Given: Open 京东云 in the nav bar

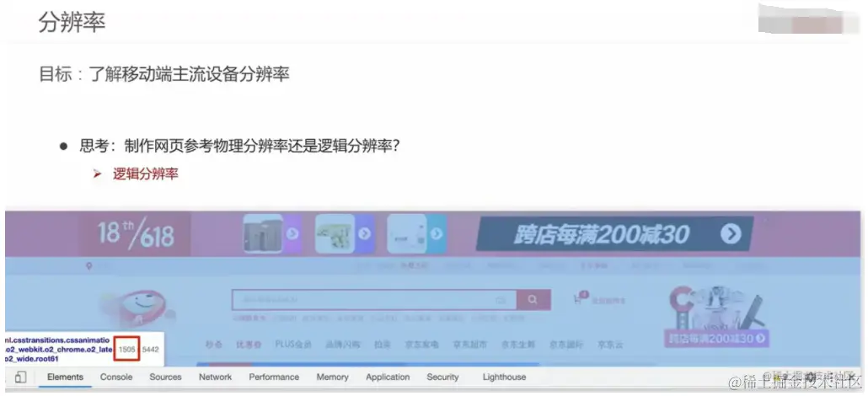Looking at the screenshot, I should coord(610,345).
